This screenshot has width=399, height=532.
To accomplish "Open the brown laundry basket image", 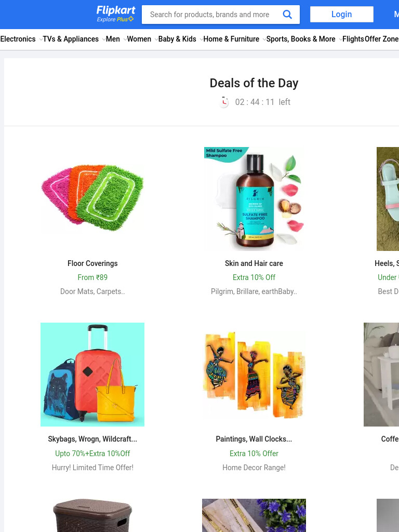I will 92,515.
